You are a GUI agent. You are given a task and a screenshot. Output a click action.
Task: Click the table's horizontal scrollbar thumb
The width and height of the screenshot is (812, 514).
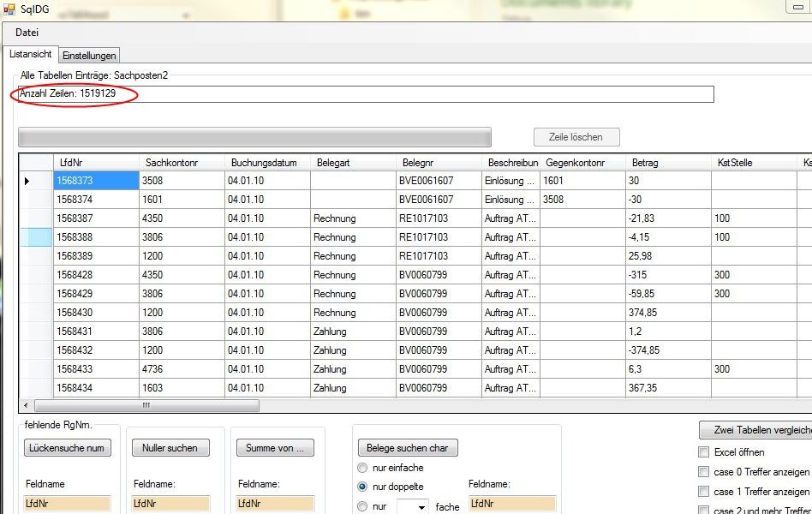(146, 405)
